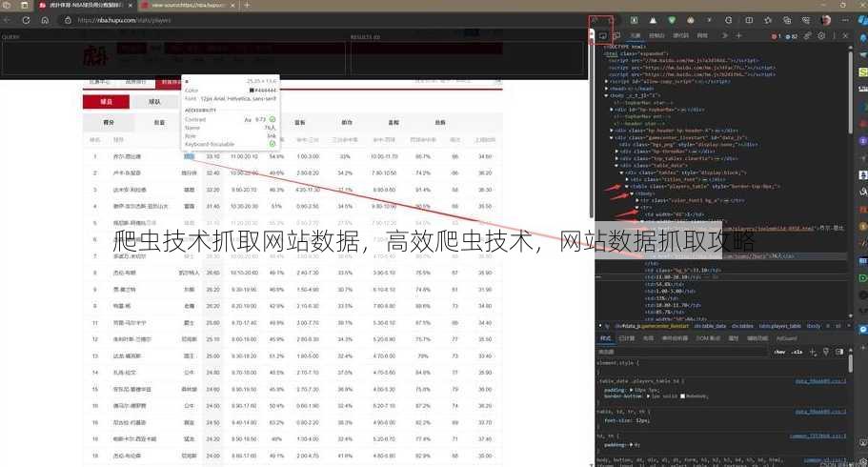
Task: Select tbody in the breadcrumb bar
Action: pyautogui.click(x=813, y=326)
